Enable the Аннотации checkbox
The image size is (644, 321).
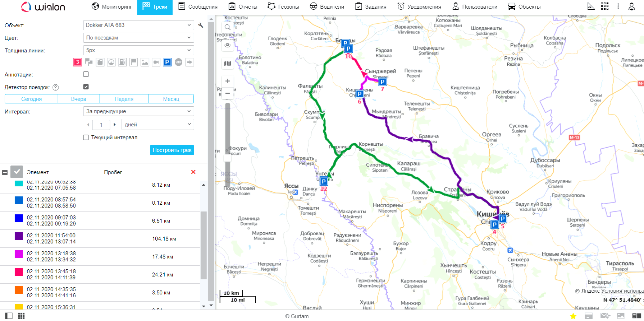click(86, 74)
